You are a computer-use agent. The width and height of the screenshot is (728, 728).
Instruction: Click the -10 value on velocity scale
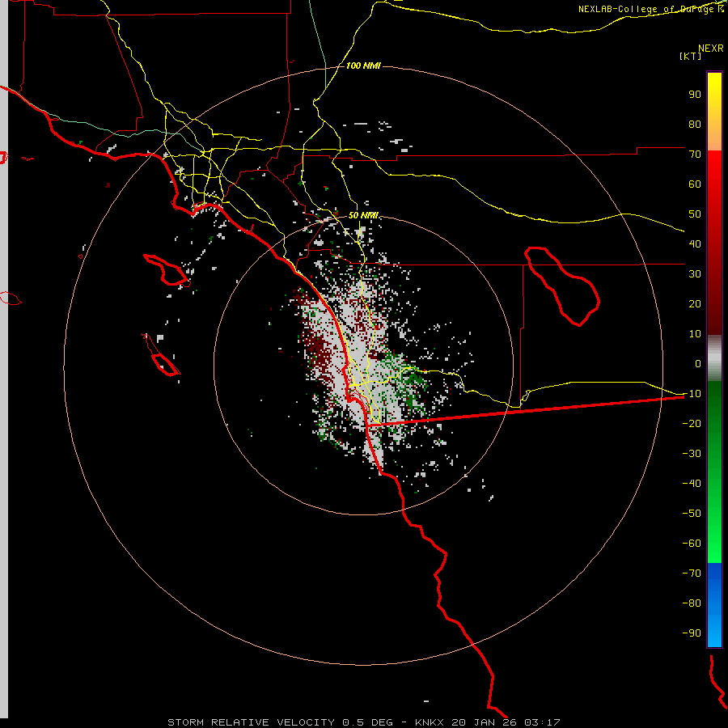pyautogui.click(x=692, y=394)
